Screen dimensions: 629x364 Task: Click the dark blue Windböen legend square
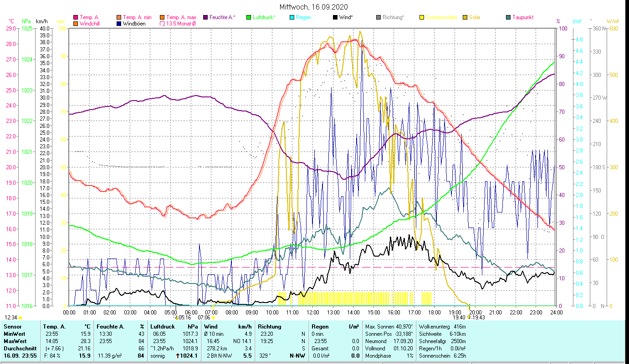pyautogui.click(x=119, y=24)
